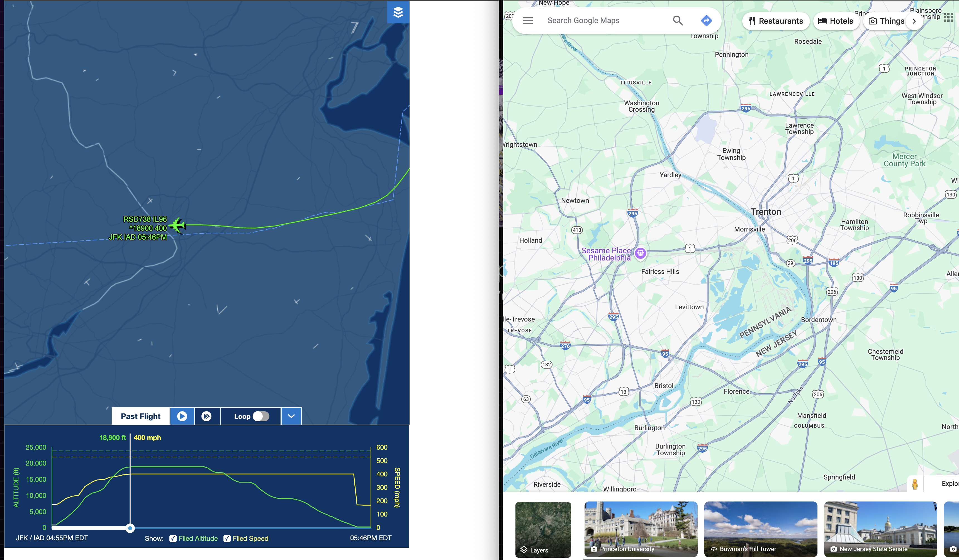959x560 pixels.
Task: Click the Past Flight button
Action: 140,416
